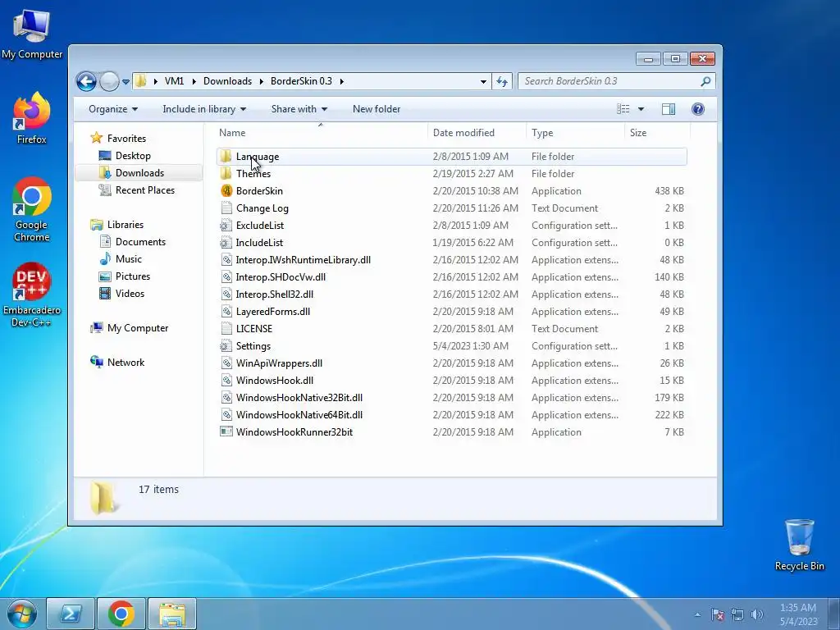Select the BorderSkin application icon
Viewport: 840px width, 630px height.
point(226,190)
